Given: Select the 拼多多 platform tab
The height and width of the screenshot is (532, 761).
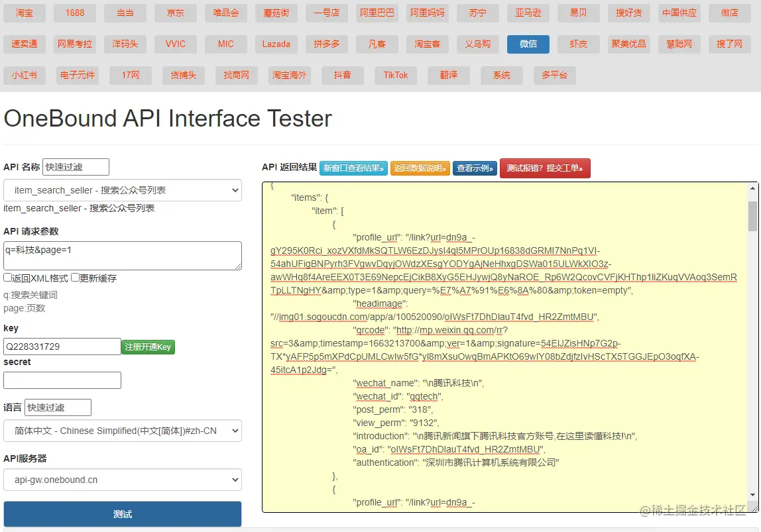Looking at the screenshot, I should [326, 44].
